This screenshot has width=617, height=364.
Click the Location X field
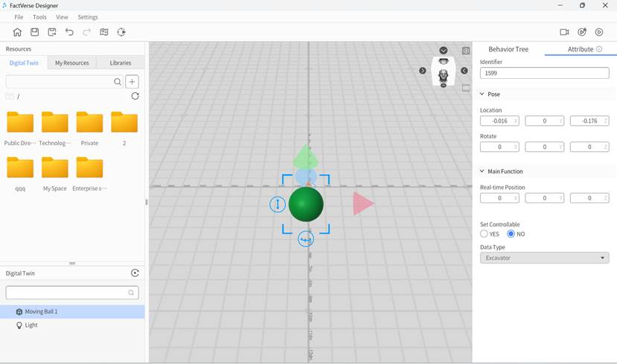click(x=499, y=121)
